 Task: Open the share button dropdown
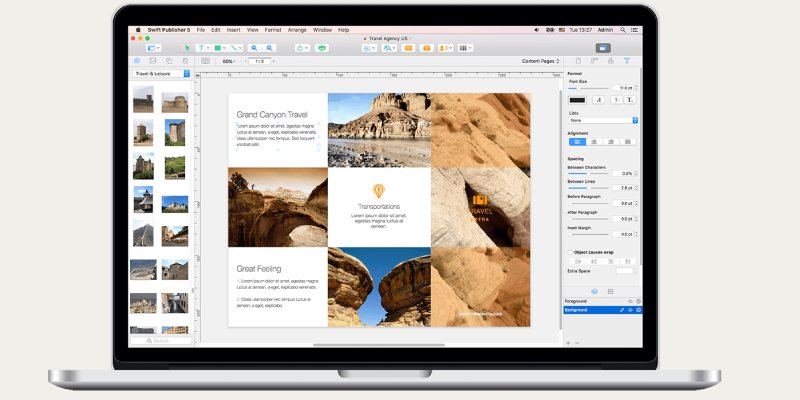click(x=302, y=48)
